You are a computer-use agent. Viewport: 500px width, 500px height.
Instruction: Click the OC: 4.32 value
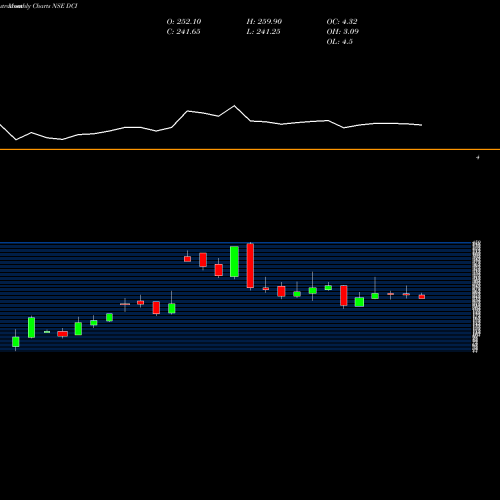[x=342, y=22]
